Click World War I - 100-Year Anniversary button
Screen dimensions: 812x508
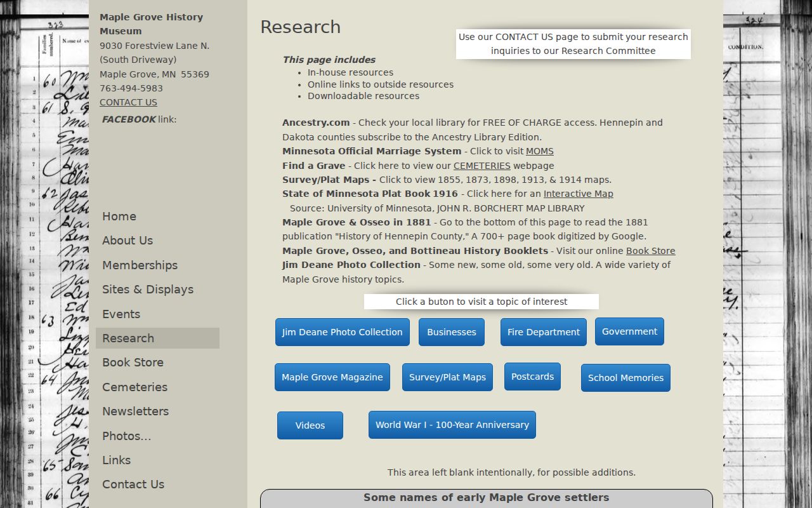pyautogui.click(x=452, y=425)
